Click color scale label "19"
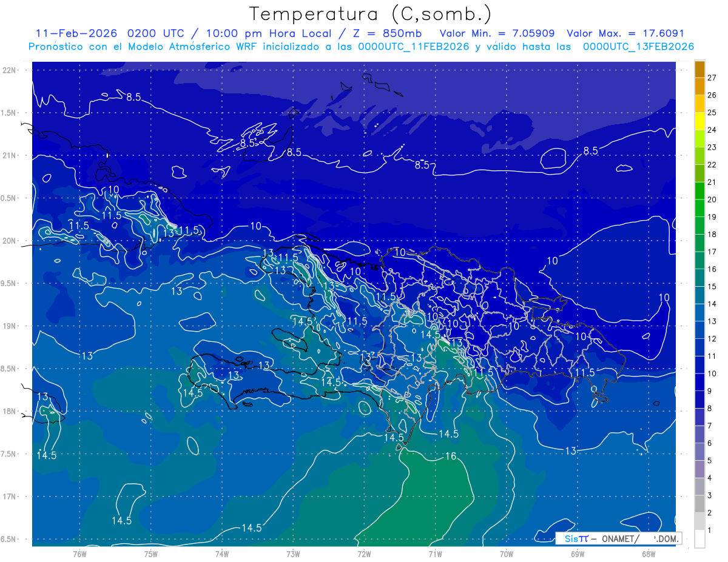This screenshot has height=562, width=728. [712, 217]
